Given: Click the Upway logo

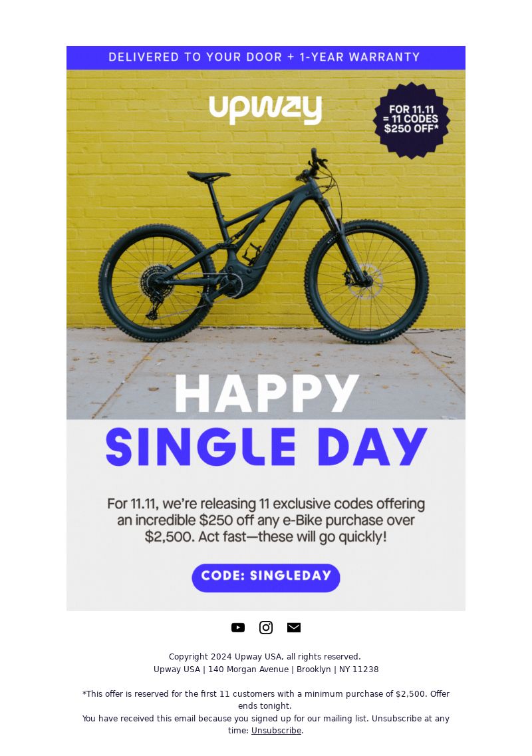Looking at the screenshot, I should click(x=265, y=110).
